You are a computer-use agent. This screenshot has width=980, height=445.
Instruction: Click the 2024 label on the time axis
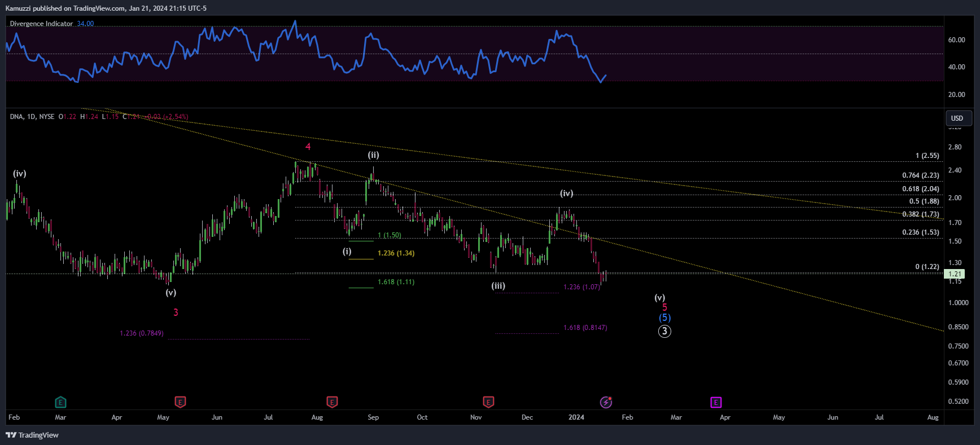(576, 417)
